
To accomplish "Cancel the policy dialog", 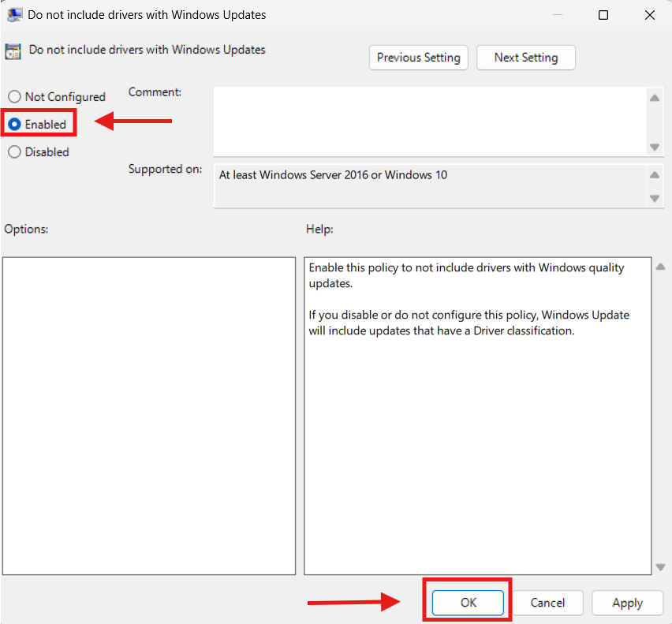I will (547, 603).
